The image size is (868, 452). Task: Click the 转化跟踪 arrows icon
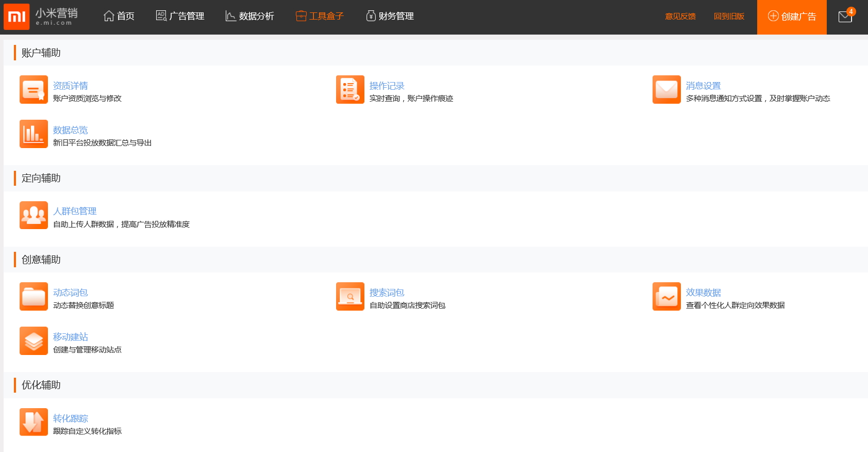[x=34, y=422]
